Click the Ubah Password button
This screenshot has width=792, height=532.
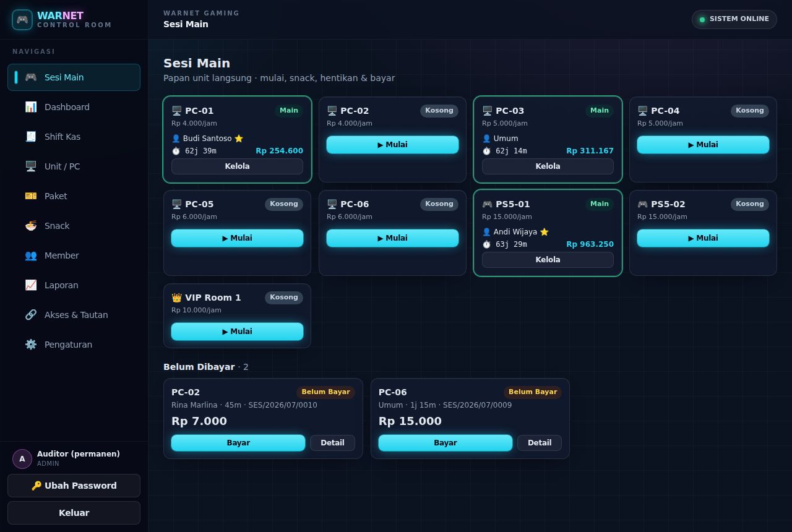74,486
